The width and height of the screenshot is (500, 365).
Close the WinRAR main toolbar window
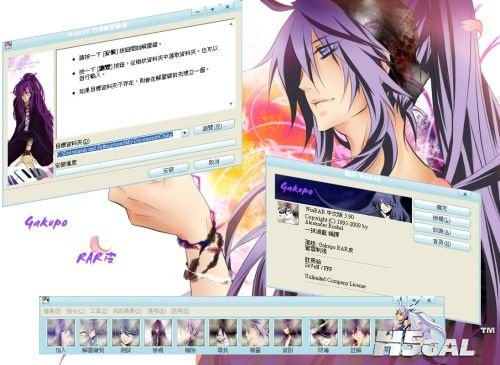click(429, 300)
